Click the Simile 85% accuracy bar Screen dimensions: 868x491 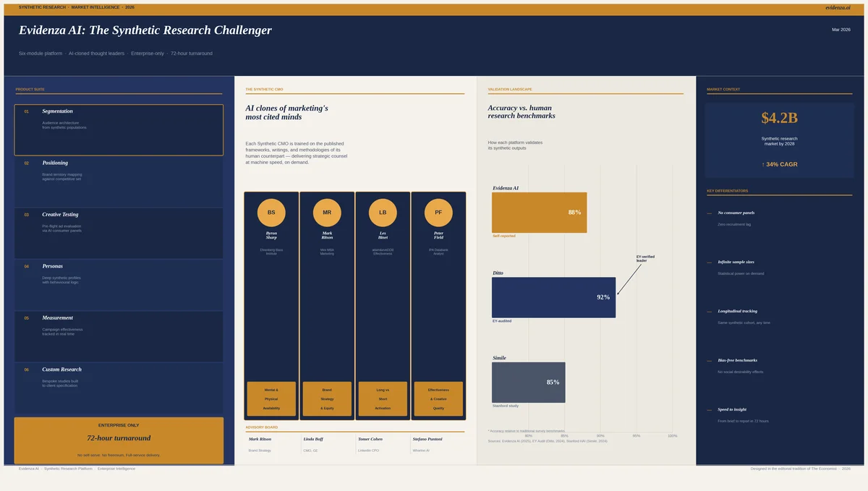pos(528,382)
